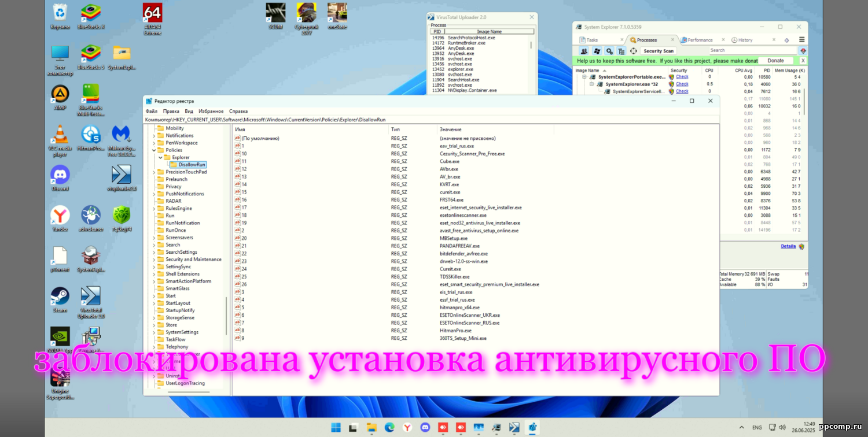Select registry value KVRT.exe
Image resolution: width=868 pixels, height=437 pixels.
coord(450,184)
